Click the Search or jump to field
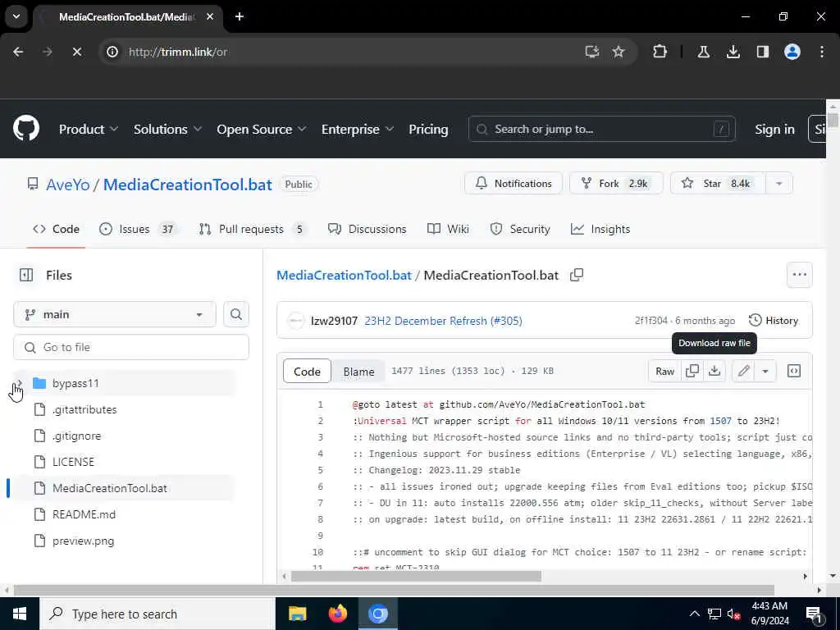This screenshot has width=840, height=630. [x=601, y=129]
